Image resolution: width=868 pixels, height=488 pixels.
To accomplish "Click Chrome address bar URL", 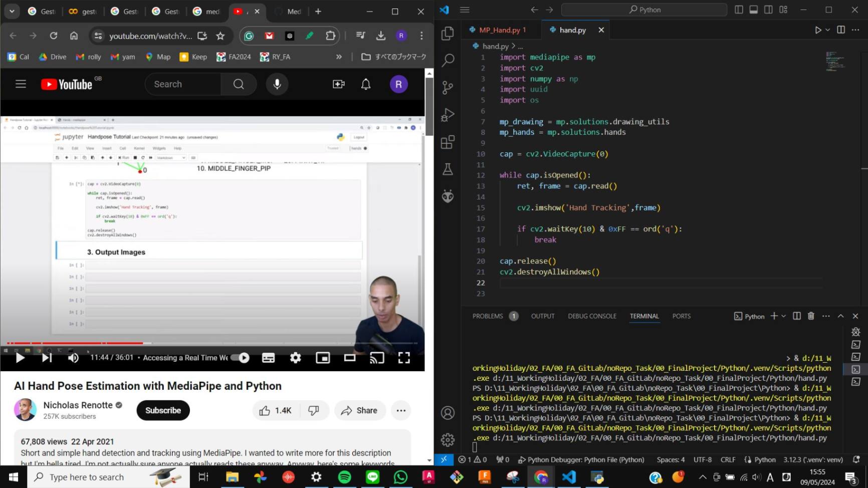I will click(x=150, y=36).
